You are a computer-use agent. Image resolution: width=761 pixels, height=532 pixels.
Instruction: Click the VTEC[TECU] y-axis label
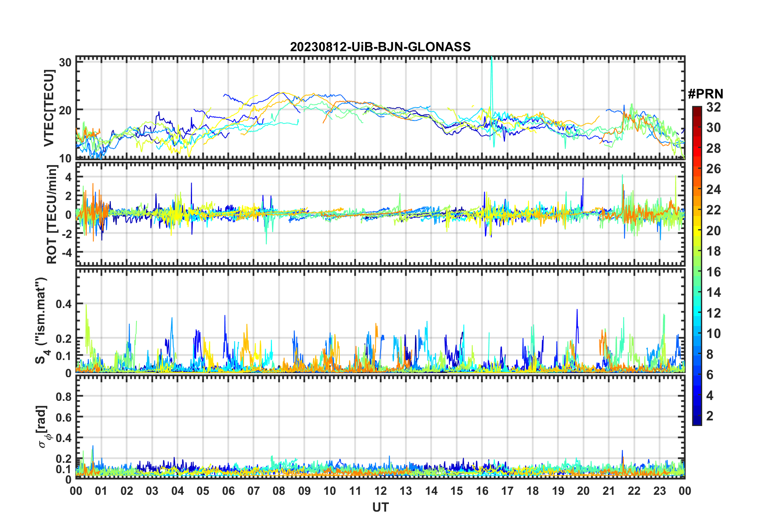[x=49, y=108]
